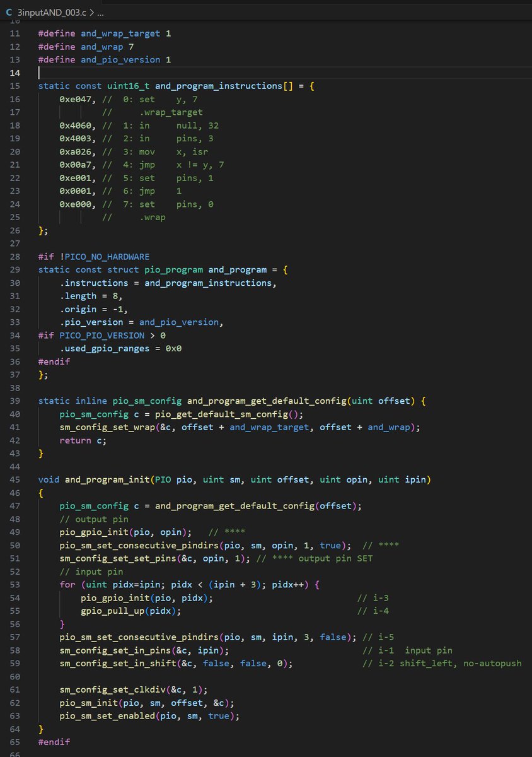Click the hex value '0x00a7'
The height and width of the screenshot is (757, 532).
click(75, 165)
